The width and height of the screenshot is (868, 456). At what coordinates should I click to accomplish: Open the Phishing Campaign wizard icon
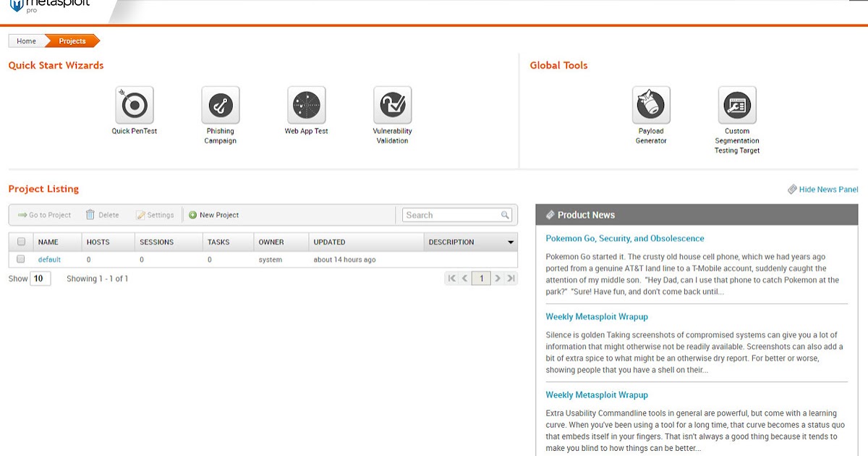pyautogui.click(x=221, y=105)
